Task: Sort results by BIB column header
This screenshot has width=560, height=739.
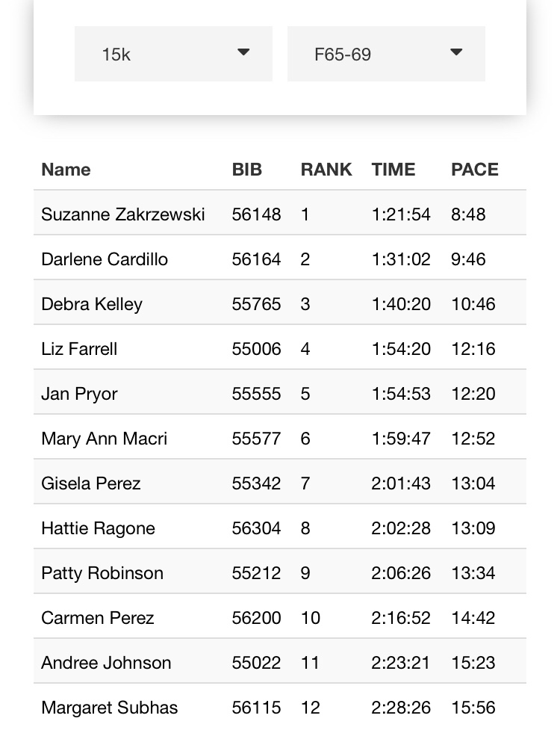Action: coord(247,170)
